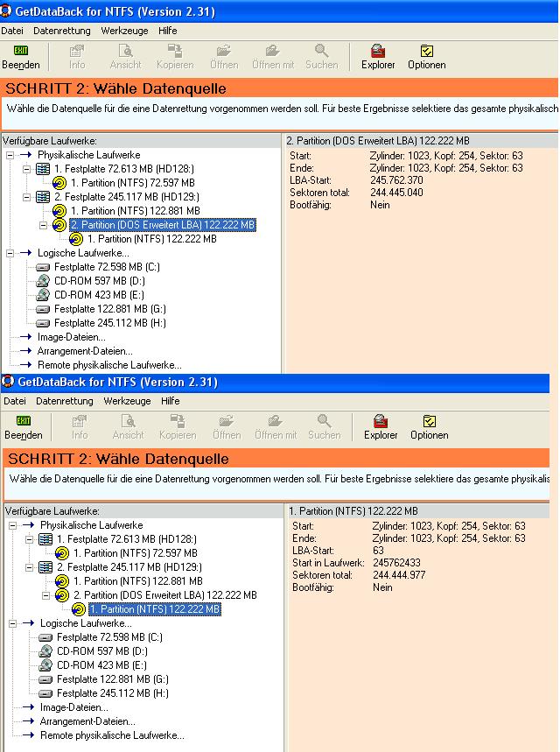
Task: Open Datenrettung menu in bottom window
Action: coord(64,401)
